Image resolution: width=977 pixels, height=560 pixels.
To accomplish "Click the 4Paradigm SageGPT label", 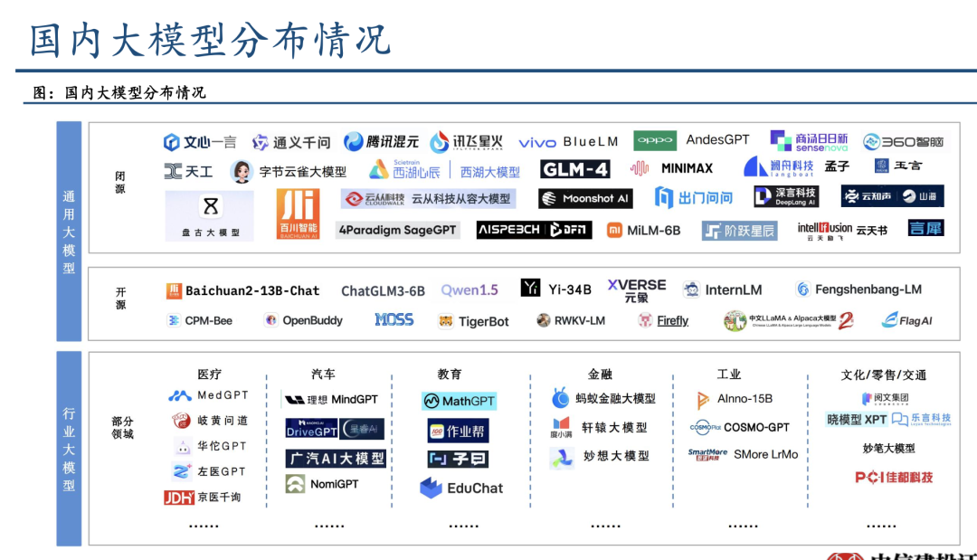I will coord(397,230).
